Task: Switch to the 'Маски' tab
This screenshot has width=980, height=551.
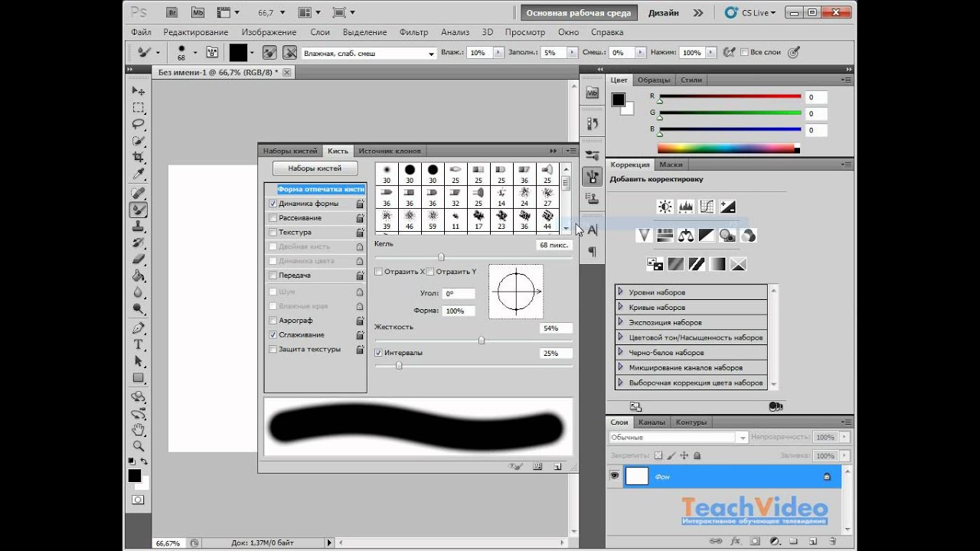Action: (671, 165)
